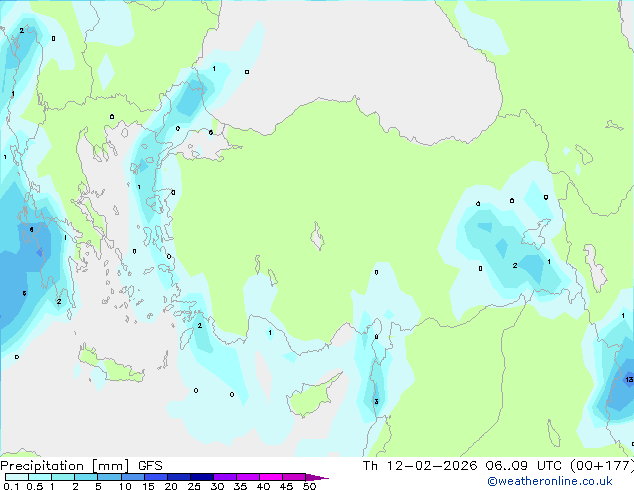Click the '3' precipitation value on the map
Image resolution: width=634 pixels, height=490 pixels.
376,401
